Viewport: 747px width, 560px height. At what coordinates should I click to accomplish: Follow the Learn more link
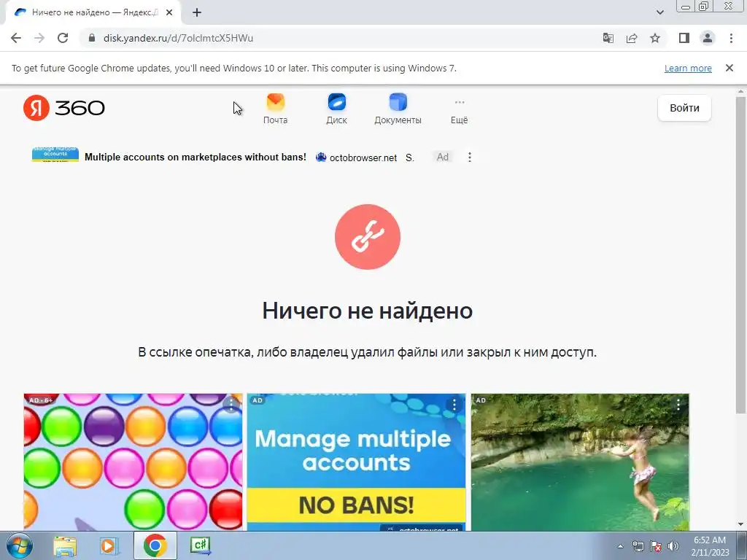pyautogui.click(x=688, y=68)
